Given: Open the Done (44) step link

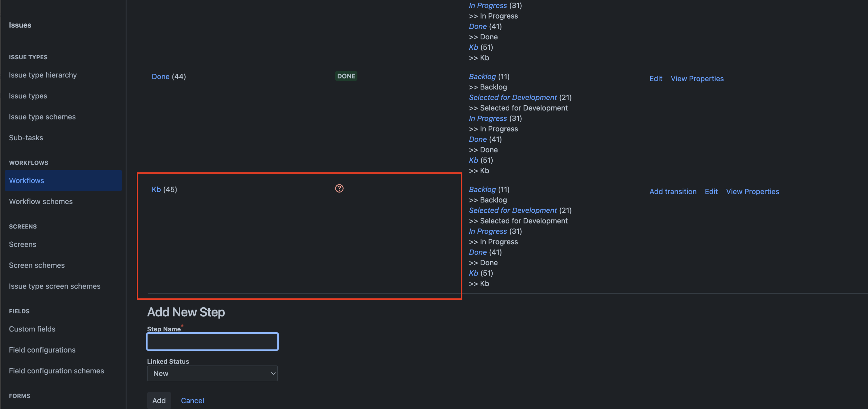Looking at the screenshot, I should point(160,77).
